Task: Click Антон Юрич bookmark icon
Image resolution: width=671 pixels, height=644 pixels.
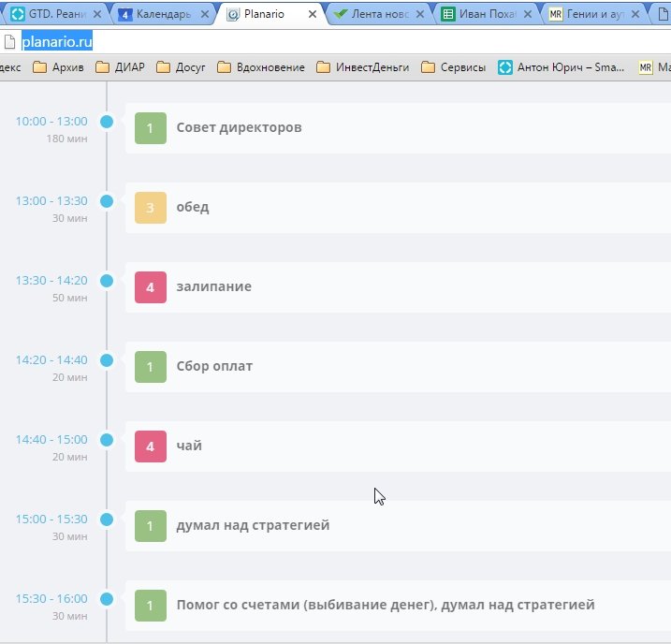Action: click(x=505, y=67)
